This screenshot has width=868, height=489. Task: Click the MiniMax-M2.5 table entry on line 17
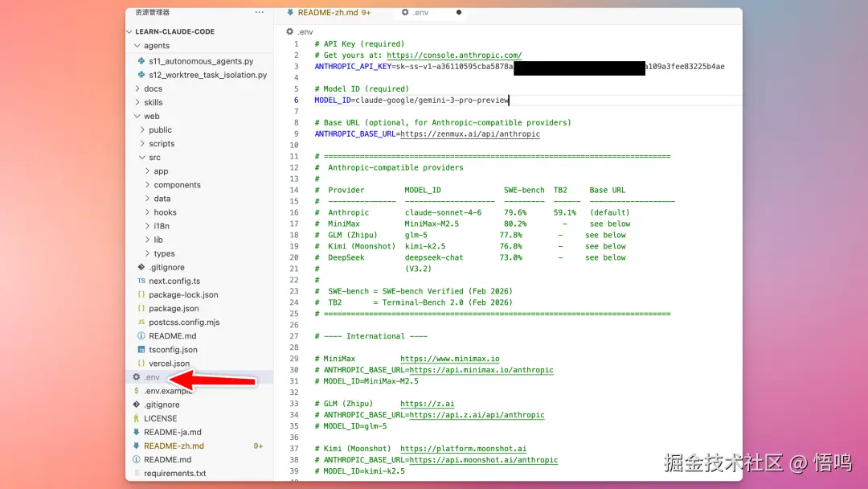coord(432,224)
